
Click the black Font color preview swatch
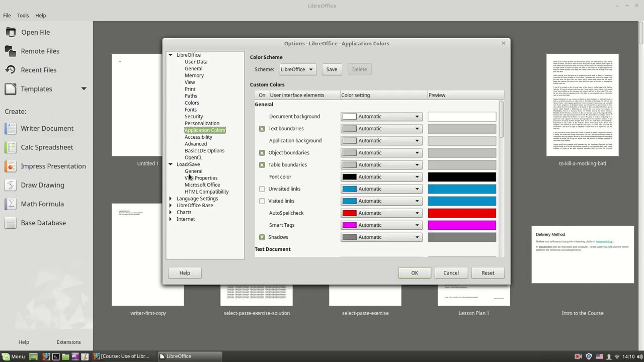pyautogui.click(x=461, y=177)
